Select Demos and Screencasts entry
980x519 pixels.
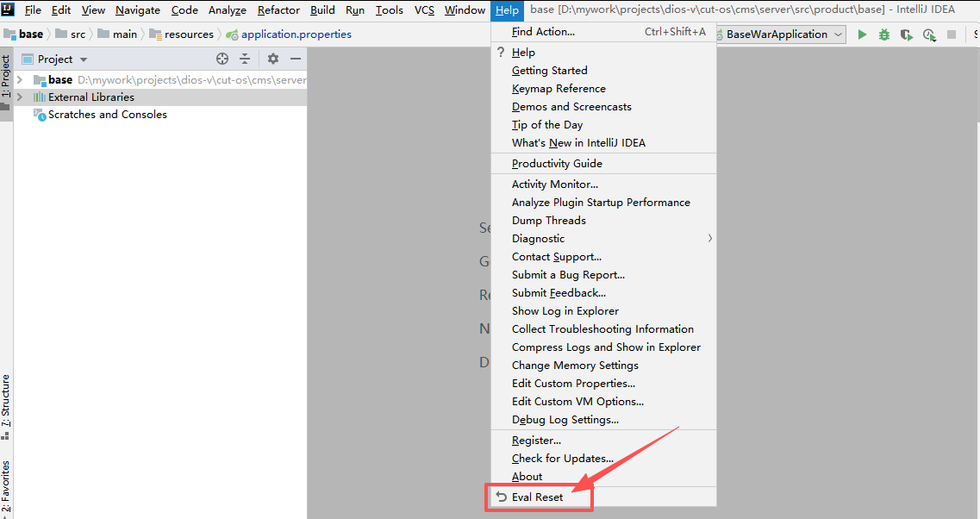tap(603, 107)
